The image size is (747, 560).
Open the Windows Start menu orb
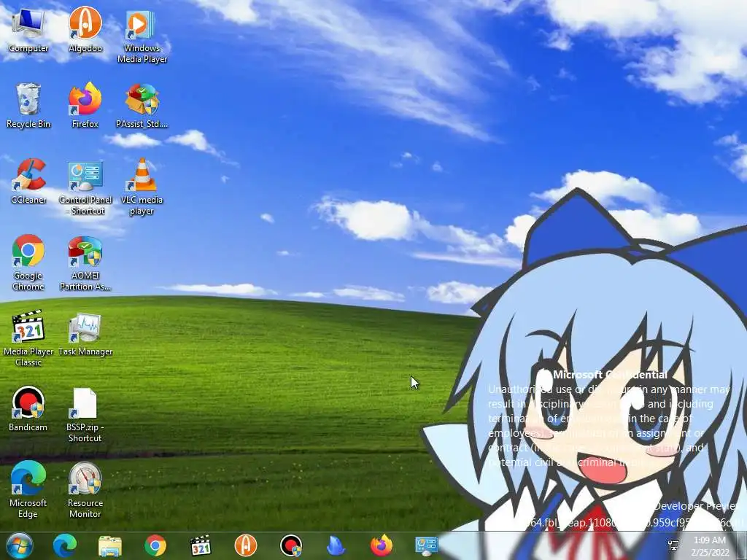19,545
